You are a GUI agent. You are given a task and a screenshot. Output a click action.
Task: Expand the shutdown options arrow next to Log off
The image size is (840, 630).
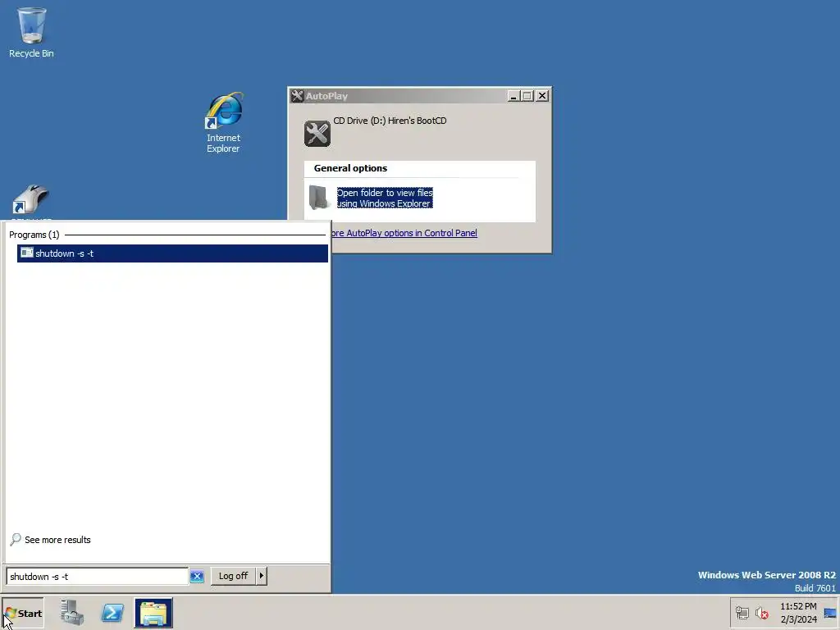[x=262, y=576]
